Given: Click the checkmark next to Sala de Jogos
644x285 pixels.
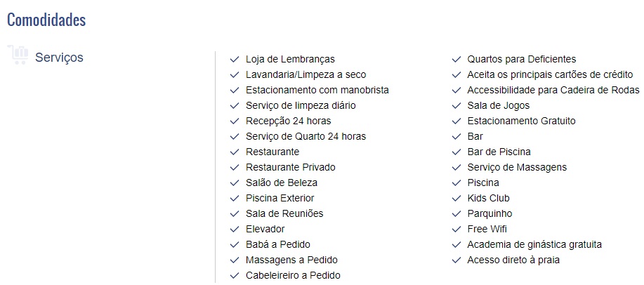Looking at the screenshot, I should [456, 105].
